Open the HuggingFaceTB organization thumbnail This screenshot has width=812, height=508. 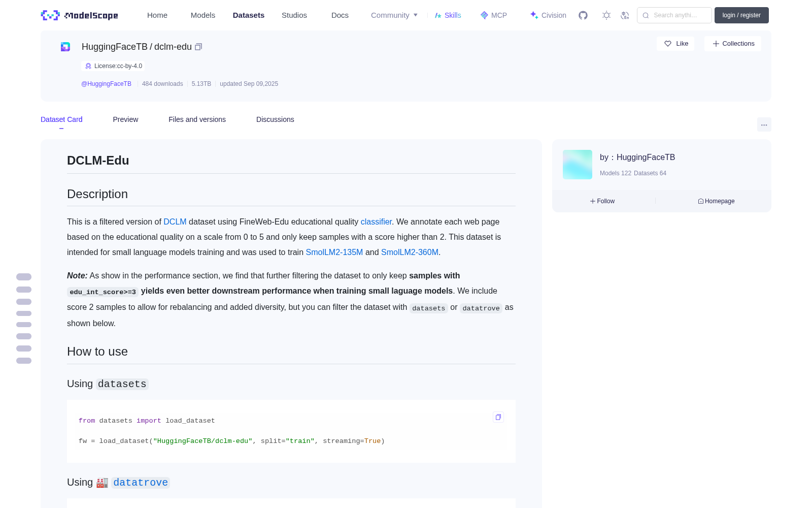tap(578, 165)
